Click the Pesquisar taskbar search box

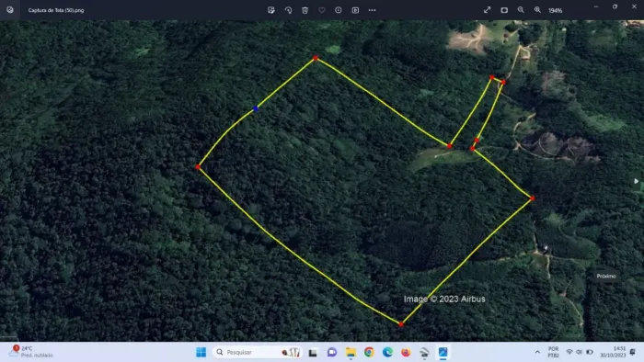click(x=257, y=352)
